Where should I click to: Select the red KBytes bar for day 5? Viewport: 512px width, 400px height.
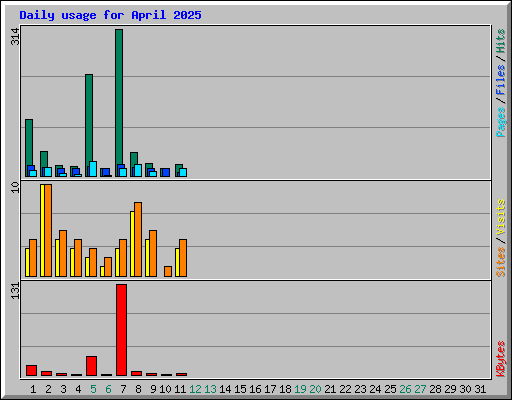click(x=91, y=366)
